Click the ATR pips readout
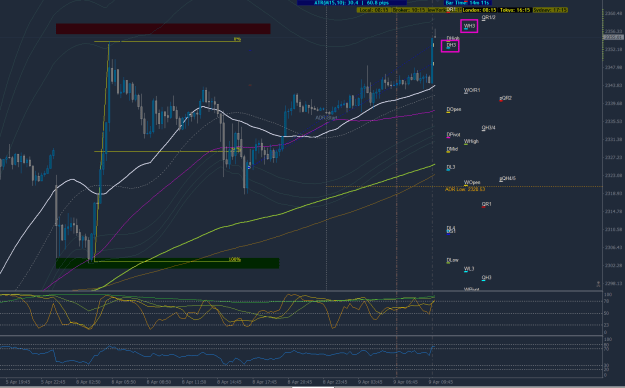 [x=352, y=3]
